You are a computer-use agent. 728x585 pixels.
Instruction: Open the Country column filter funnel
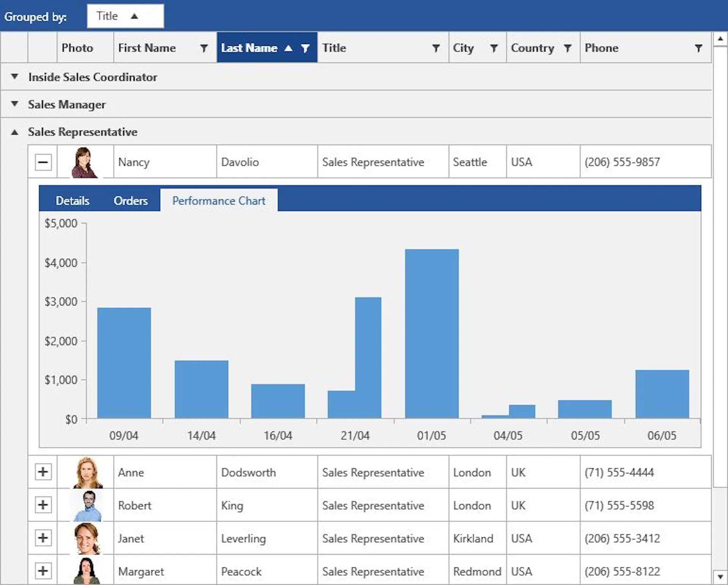tap(567, 48)
